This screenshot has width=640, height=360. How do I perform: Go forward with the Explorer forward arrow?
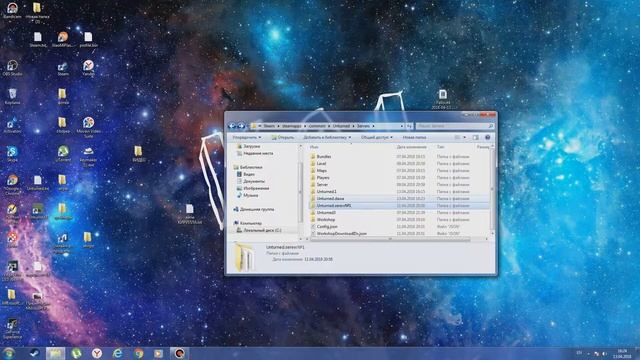(x=241, y=126)
